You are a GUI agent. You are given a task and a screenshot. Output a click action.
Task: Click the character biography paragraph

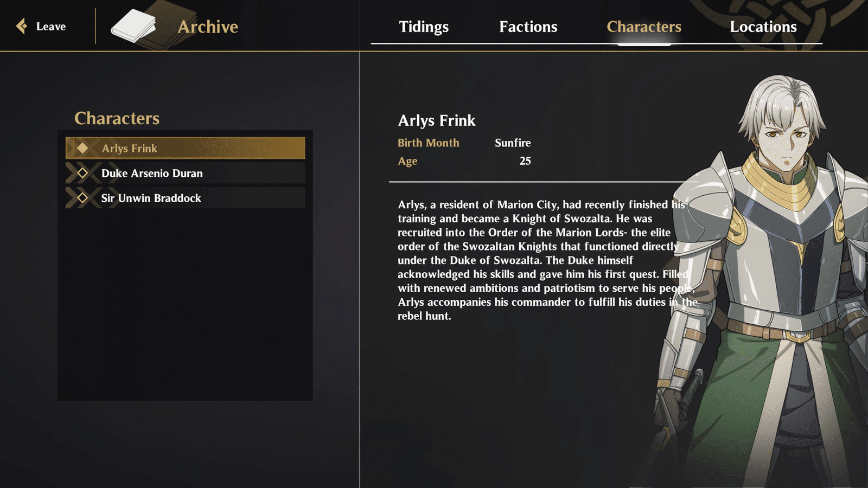click(547, 260)
